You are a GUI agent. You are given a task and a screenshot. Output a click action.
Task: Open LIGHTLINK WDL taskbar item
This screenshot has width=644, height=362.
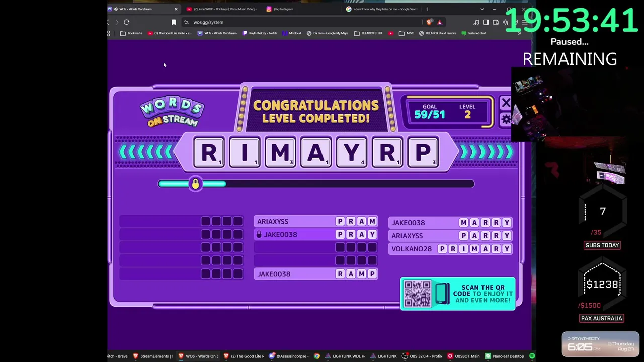(x=345, y=356)
